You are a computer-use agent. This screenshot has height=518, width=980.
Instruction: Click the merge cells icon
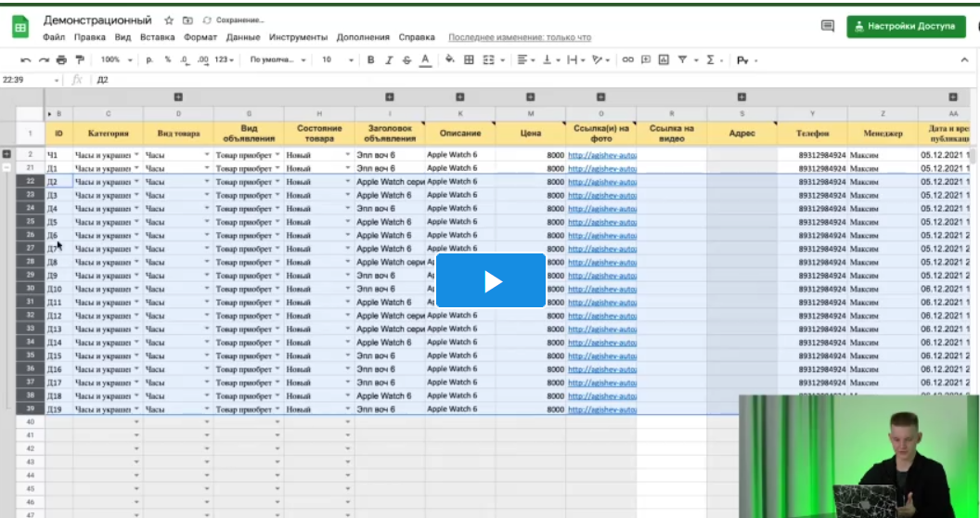(488, 60)
